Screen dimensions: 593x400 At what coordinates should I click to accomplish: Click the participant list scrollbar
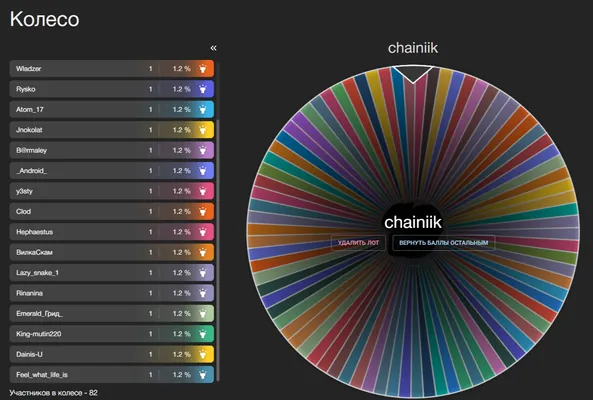pos(217,250)
